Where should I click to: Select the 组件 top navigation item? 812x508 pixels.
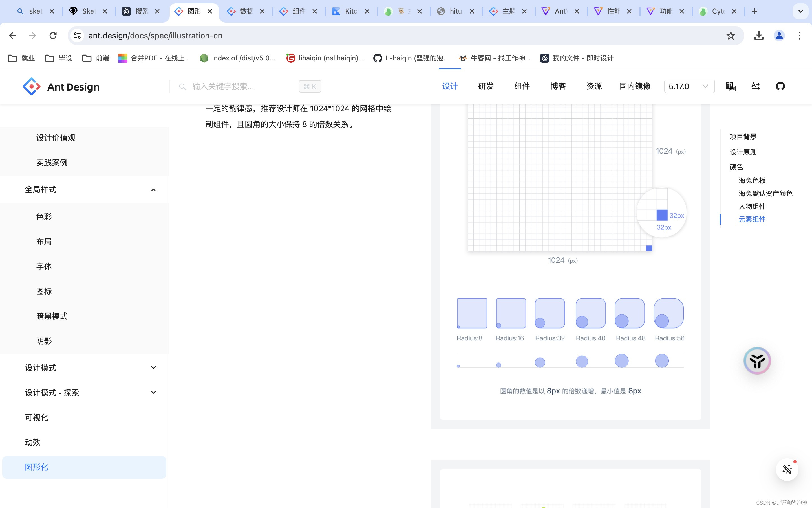522,86
